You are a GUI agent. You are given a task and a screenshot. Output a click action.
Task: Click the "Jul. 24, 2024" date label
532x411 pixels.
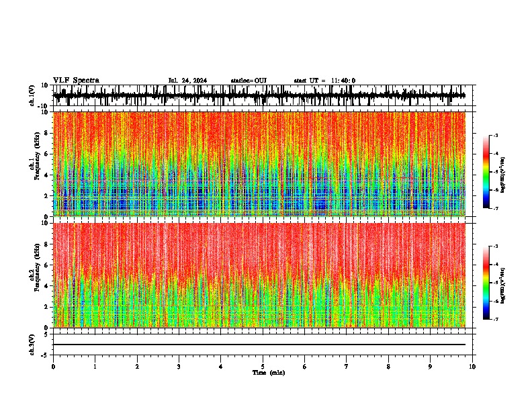point(187,81)
